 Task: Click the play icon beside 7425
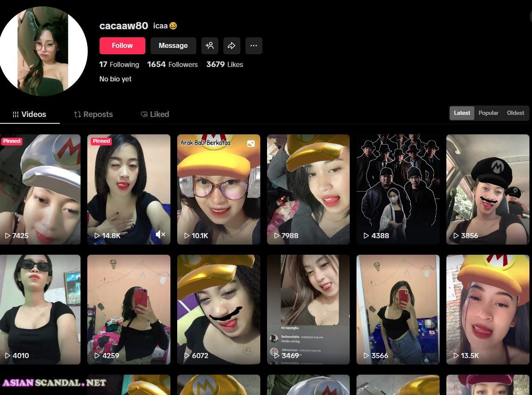pos(7,236)
